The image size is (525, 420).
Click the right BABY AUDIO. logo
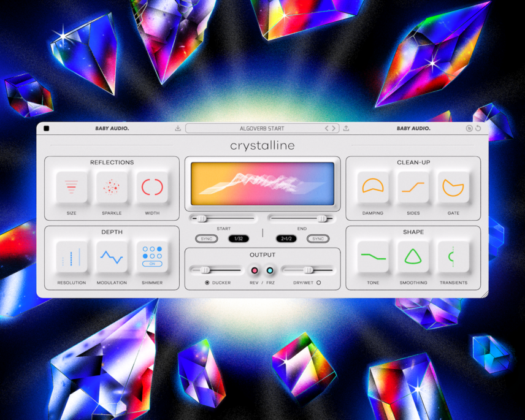413,128
